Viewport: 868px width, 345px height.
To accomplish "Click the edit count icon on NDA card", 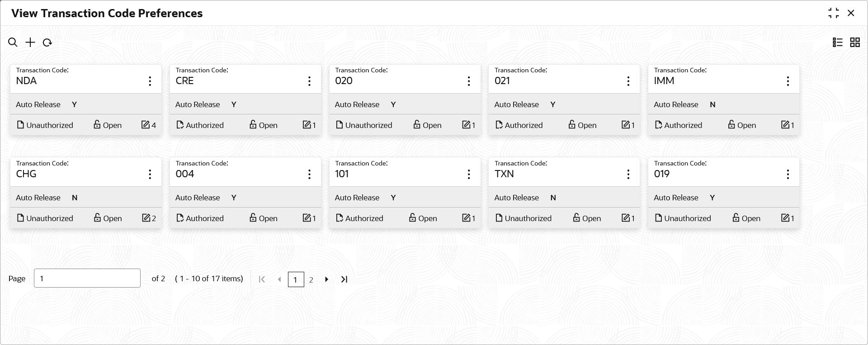I will pos(146,125).
